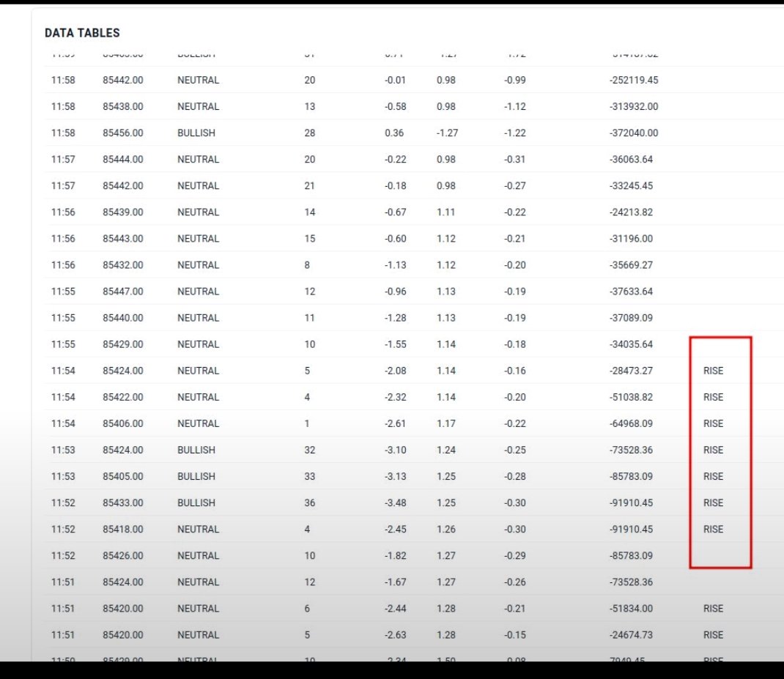The width and height of the screenshot is (784, 679).
Task: Select price cell 85405.00
Action: click(x=123, y=477)
